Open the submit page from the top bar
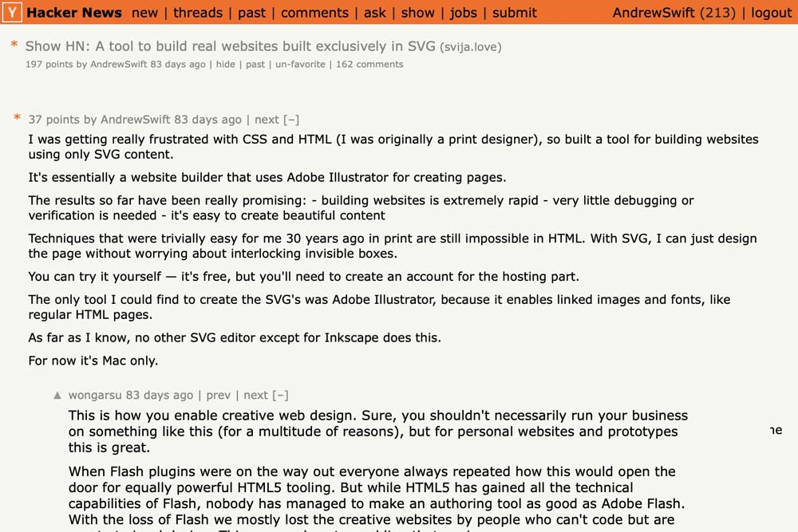798x532 pixels. [514, 13]
